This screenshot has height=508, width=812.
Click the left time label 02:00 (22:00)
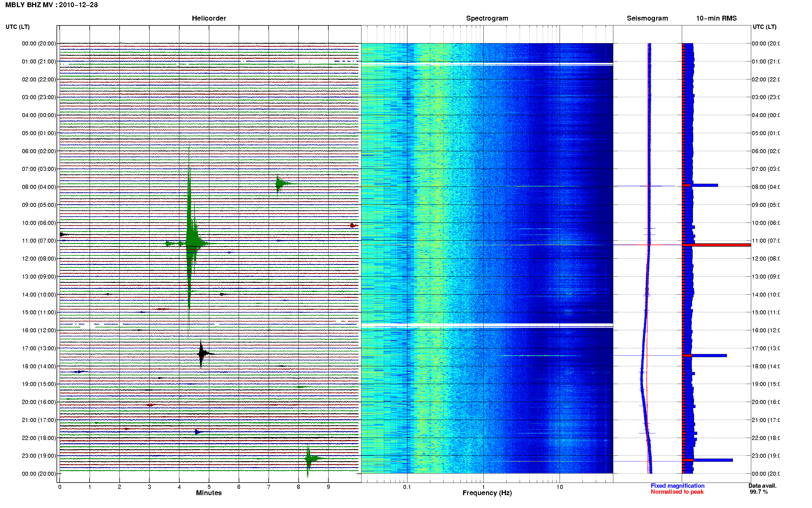[39, 80]
